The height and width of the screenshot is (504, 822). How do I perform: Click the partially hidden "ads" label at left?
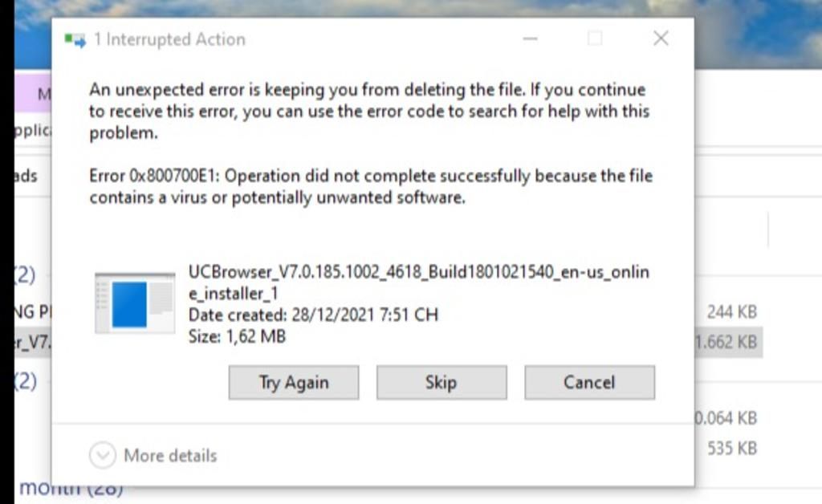click(26, 176)
